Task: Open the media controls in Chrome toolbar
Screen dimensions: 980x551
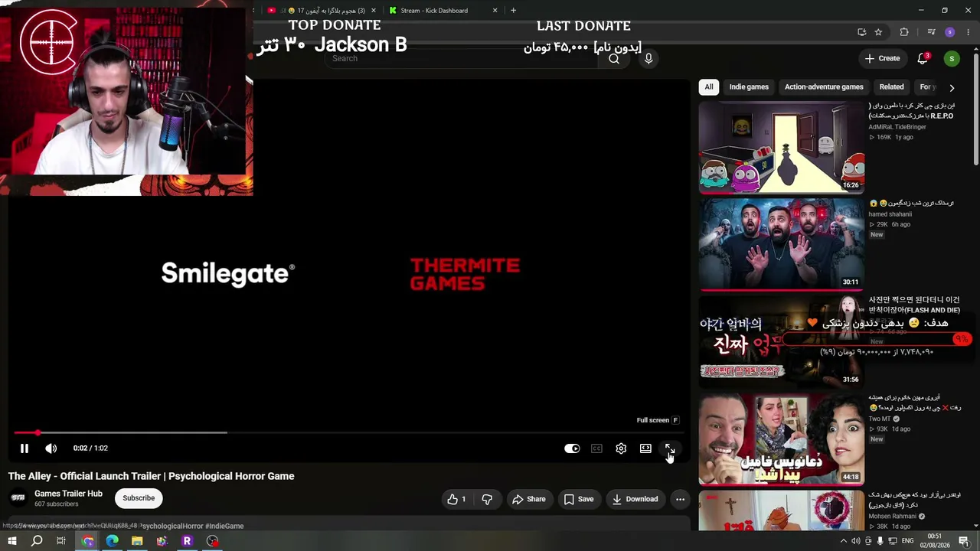Action: pyautogui.click(x=931, y=32)
